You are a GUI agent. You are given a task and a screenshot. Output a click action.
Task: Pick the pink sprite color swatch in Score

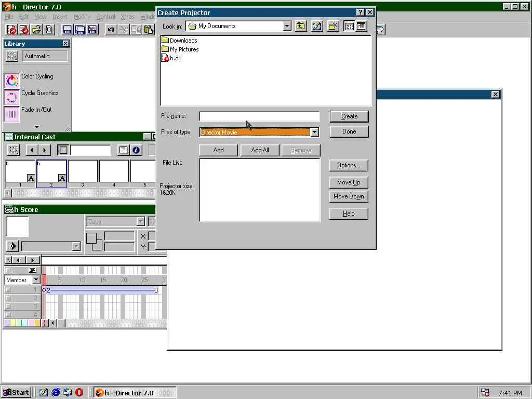[x=31, y=323]
